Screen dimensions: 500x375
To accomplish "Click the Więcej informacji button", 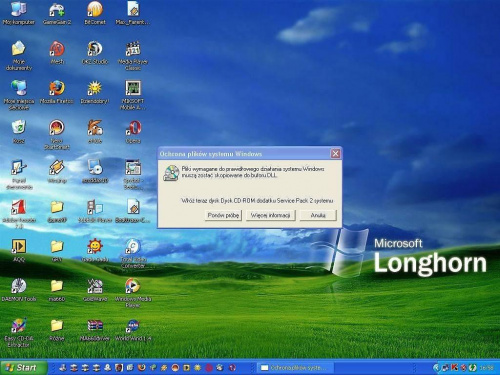I will (270, 215).
